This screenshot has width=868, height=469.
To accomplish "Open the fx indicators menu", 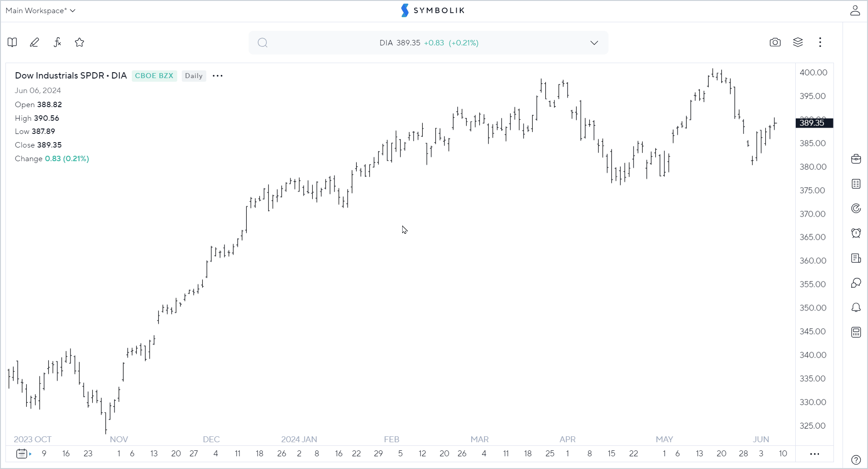I will pyautogui.click(x=57, y=42).
